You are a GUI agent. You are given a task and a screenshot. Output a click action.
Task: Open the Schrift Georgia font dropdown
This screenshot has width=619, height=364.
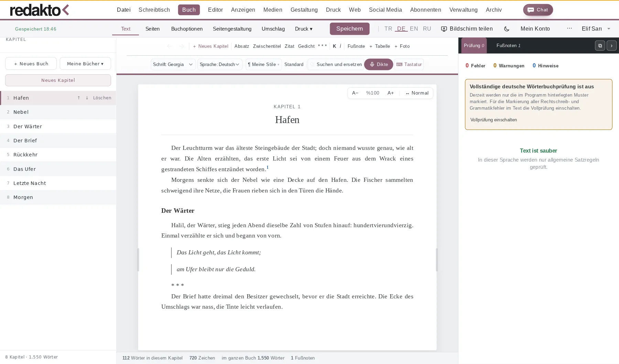(x=173, y=64)
